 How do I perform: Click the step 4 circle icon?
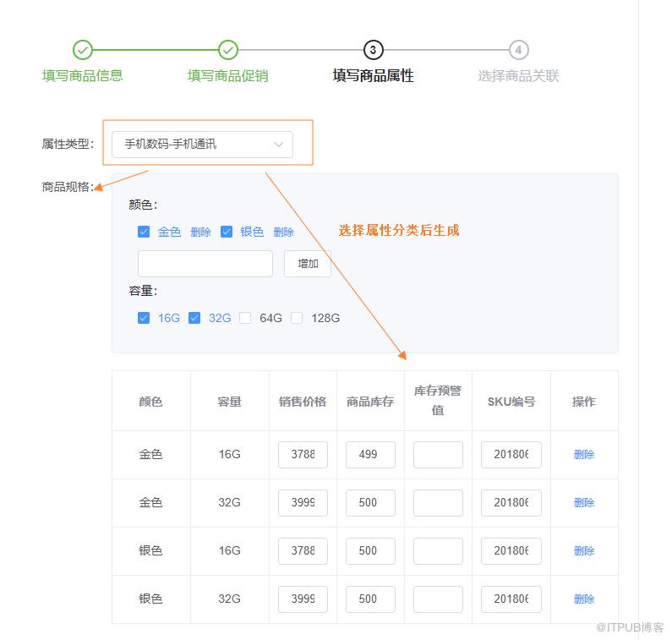[518, 50]
